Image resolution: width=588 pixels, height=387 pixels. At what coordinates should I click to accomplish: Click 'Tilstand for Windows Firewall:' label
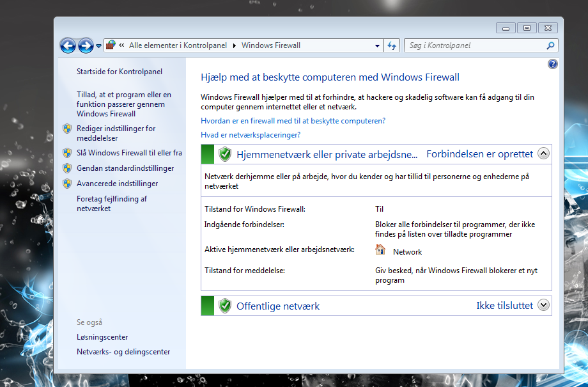pos(254,209)
